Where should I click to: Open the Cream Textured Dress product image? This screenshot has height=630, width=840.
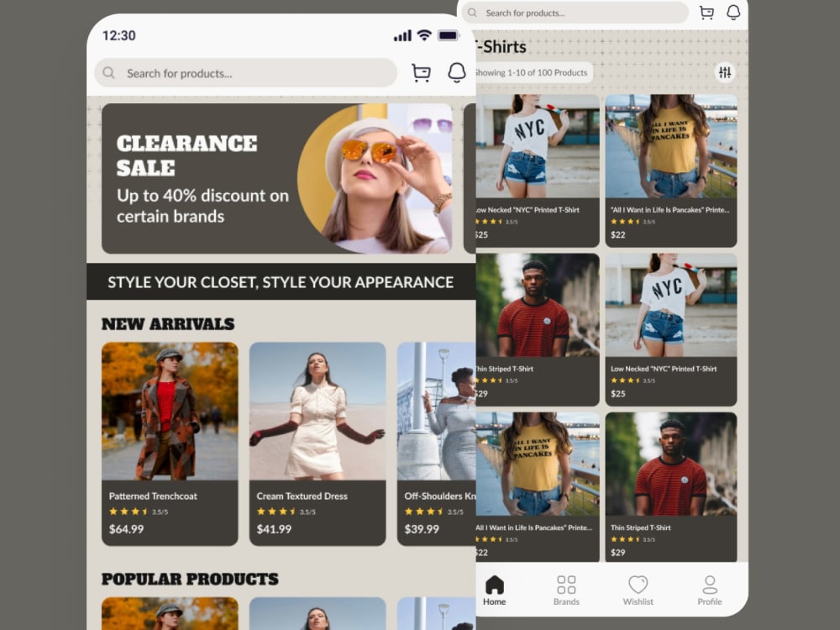pos(318,411)
